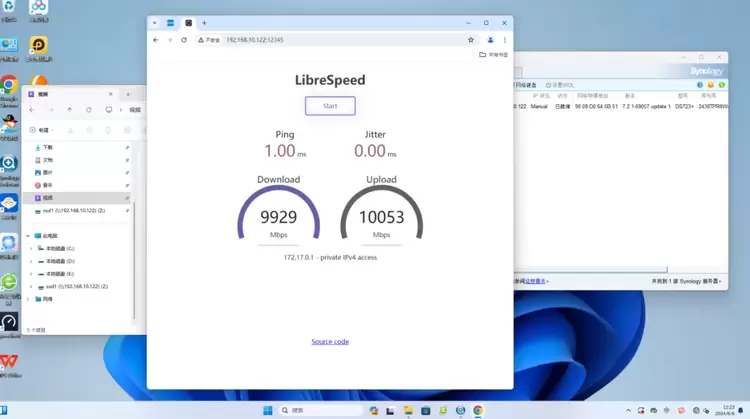Screen dimensions: 750x419
Task: Open Chrome's three-dot menu
Action: pyautogui.click(x=505, y=40)
